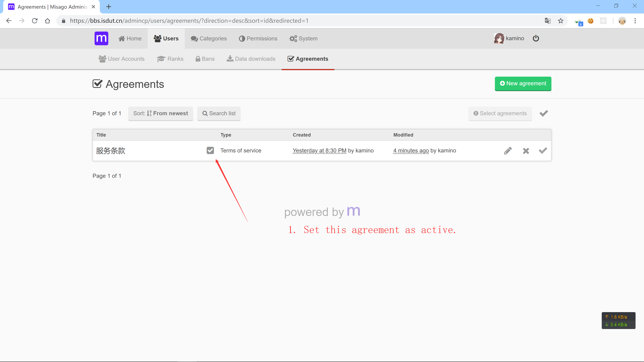Delete agreement using the X icon
The height and width of the screenshot is (362, 644).
tap(526, 151)
